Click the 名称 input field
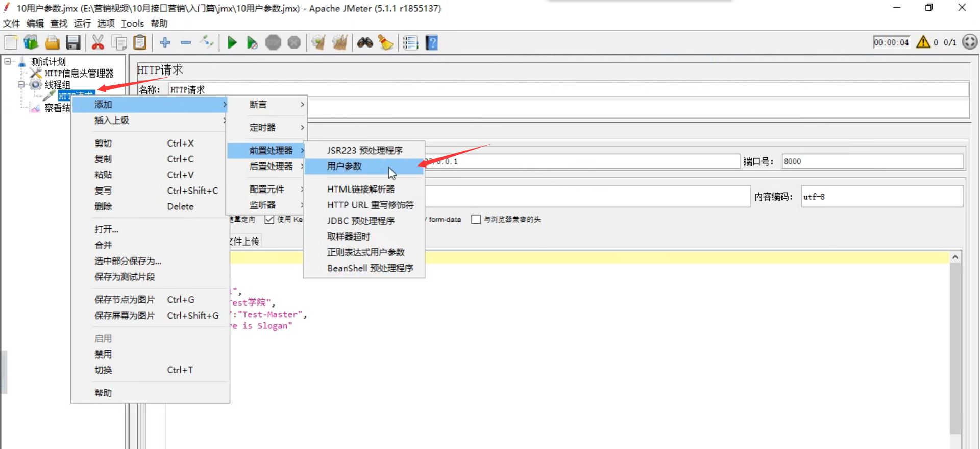The height and width of the screenshot is (449, 980). point(569,89)
